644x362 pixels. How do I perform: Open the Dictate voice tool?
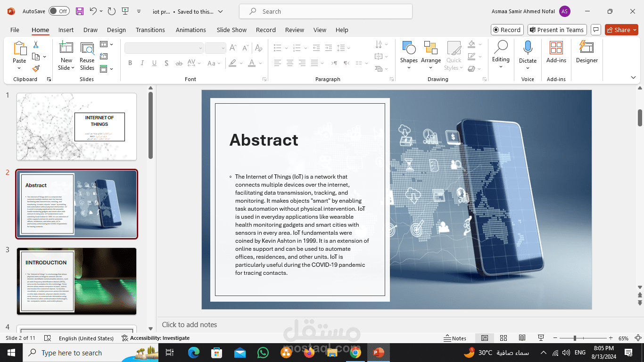[x=528, y=52]
